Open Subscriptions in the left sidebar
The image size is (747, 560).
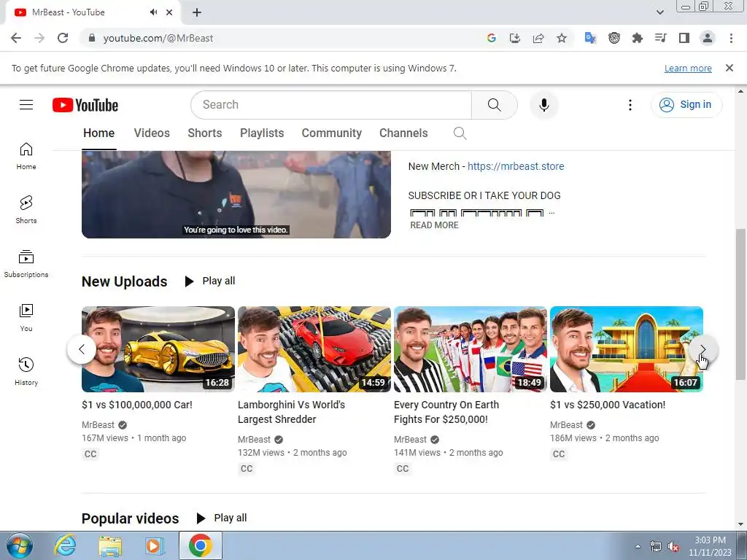[26, 264]
